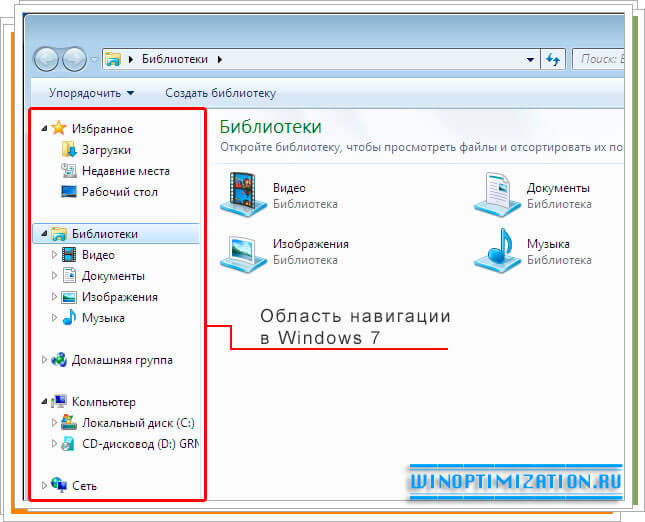Screen dimensions: 645x522
Task: Click the large Музыка library icon
Action: click(x=497, y=250)
